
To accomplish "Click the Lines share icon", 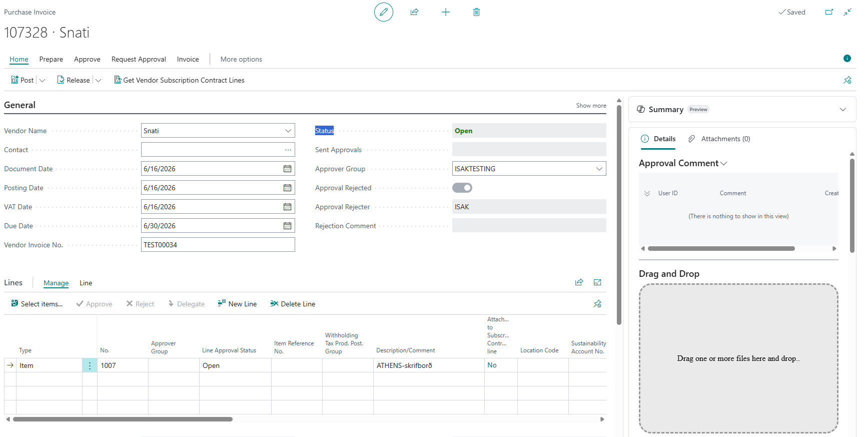I will 579,282.
